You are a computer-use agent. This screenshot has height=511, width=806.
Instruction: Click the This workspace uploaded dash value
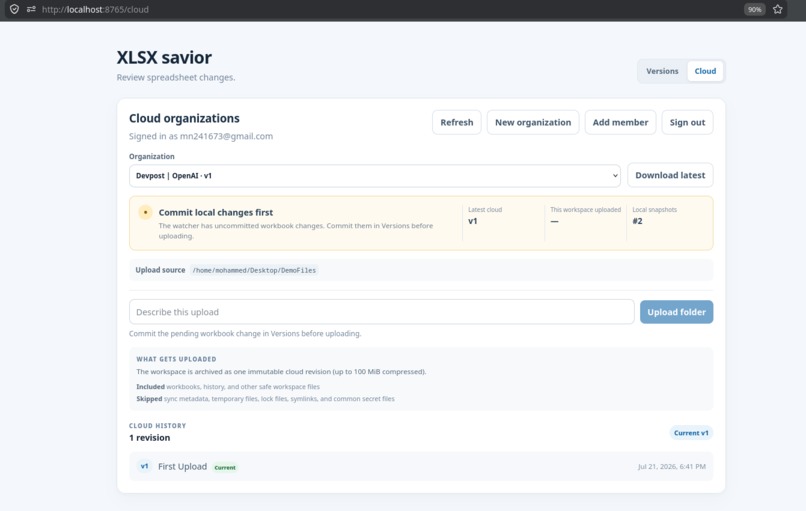coord(554,221)
